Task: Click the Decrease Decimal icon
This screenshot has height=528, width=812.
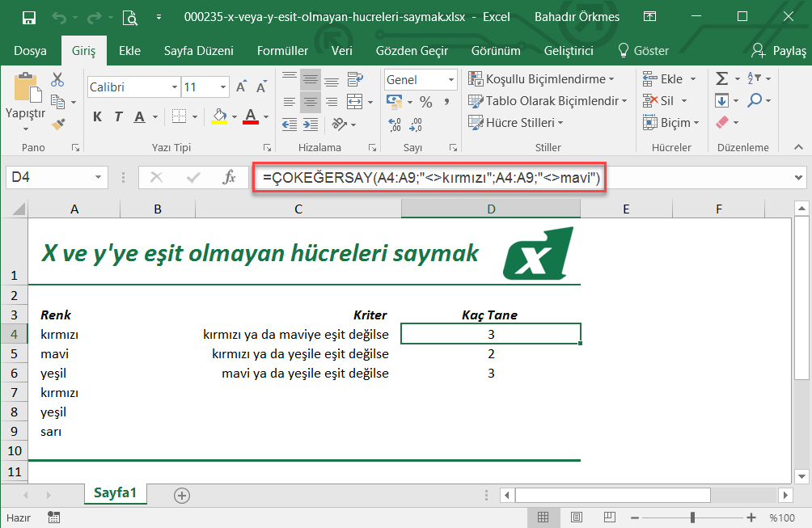Action: click(x=416, y=125)
